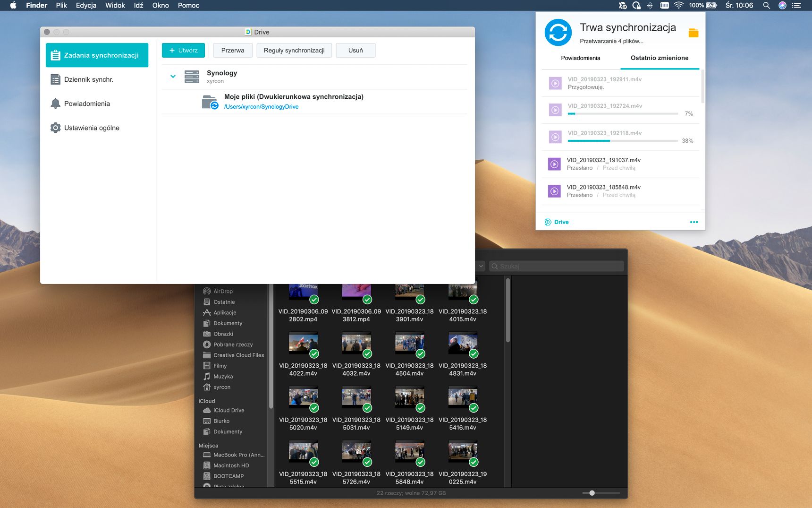Image resolution: width=812 pixels, height=508 pixels.
Task: Click progress bar of VID_20190323_192724.m4v
Action: click(x=623, y=114)
